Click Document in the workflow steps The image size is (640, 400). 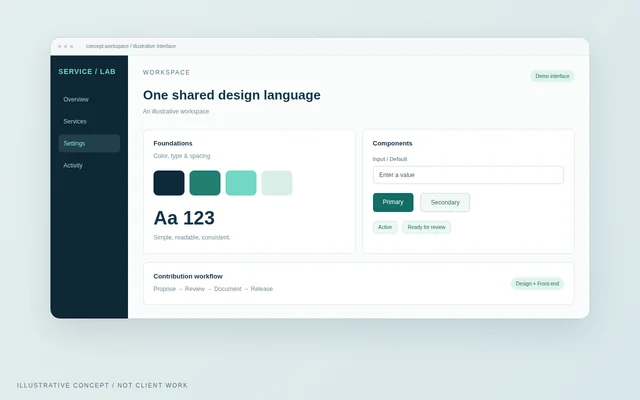[x=228, y=289]
